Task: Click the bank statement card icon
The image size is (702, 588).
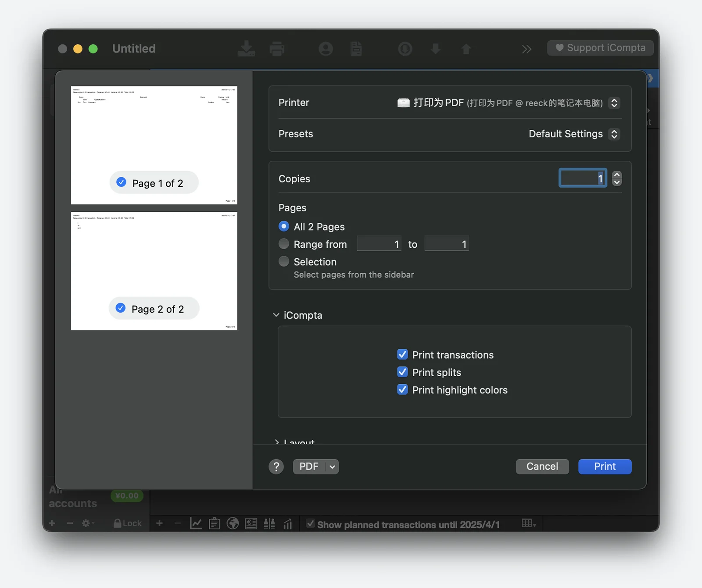Action: [x=251, y=523]
